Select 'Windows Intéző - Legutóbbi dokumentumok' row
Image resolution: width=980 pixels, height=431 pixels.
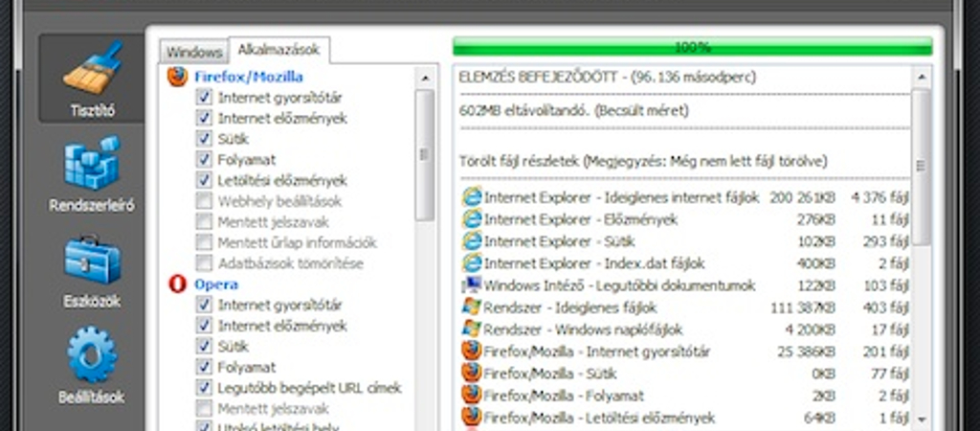(685, 285)
